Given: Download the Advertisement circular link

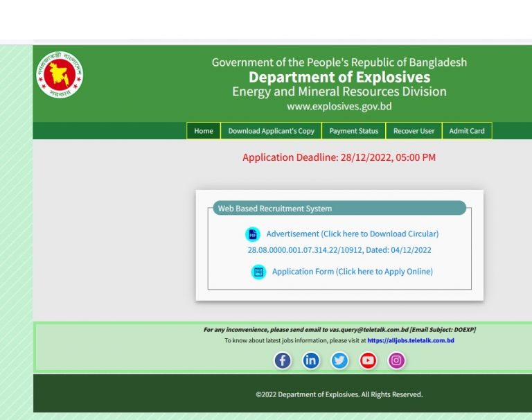Looking at the screenshot, I should coord(352,234).
